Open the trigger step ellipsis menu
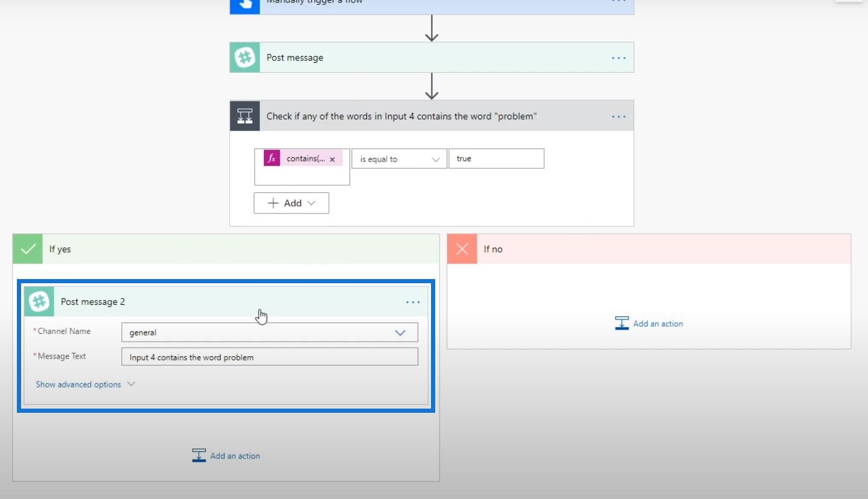This screenshot has height=499, width=868. 619,2
